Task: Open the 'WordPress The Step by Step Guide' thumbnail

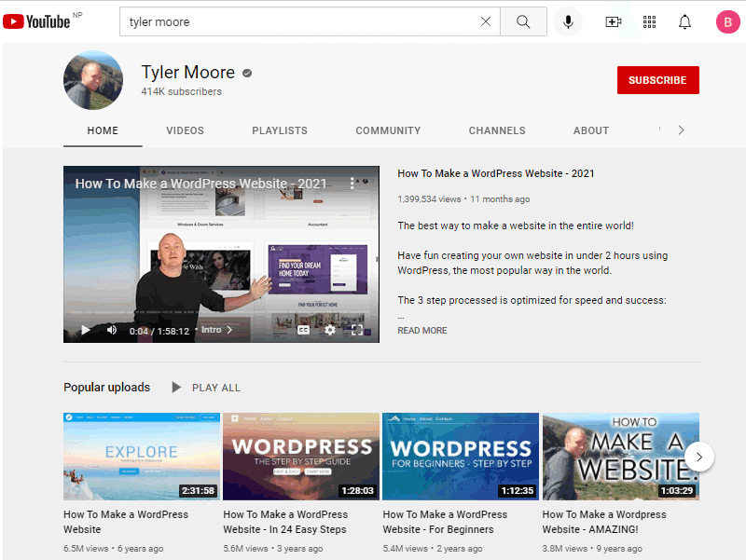Action: (300, 457)
